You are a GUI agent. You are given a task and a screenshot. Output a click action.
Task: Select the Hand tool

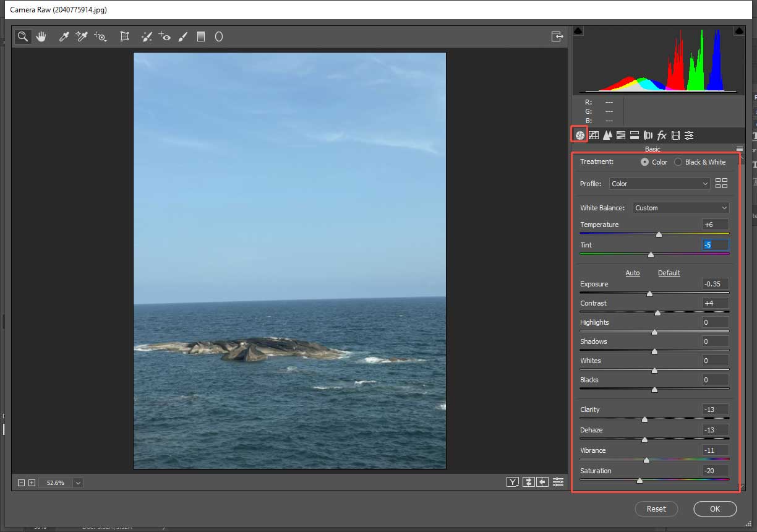(x=41, y=36)
